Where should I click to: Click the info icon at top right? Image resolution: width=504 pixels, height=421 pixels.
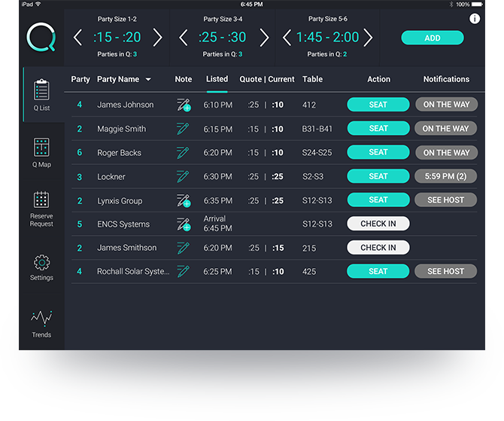(x=475, y=19)
